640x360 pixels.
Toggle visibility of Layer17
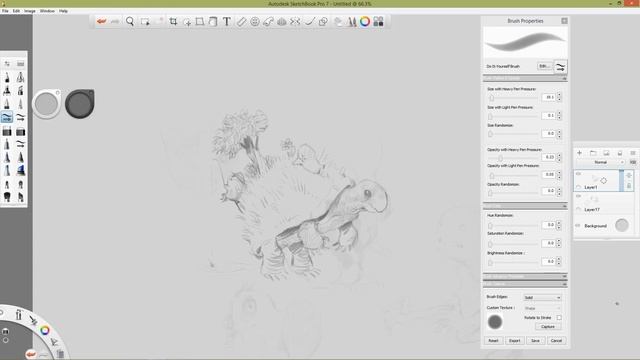578,196
